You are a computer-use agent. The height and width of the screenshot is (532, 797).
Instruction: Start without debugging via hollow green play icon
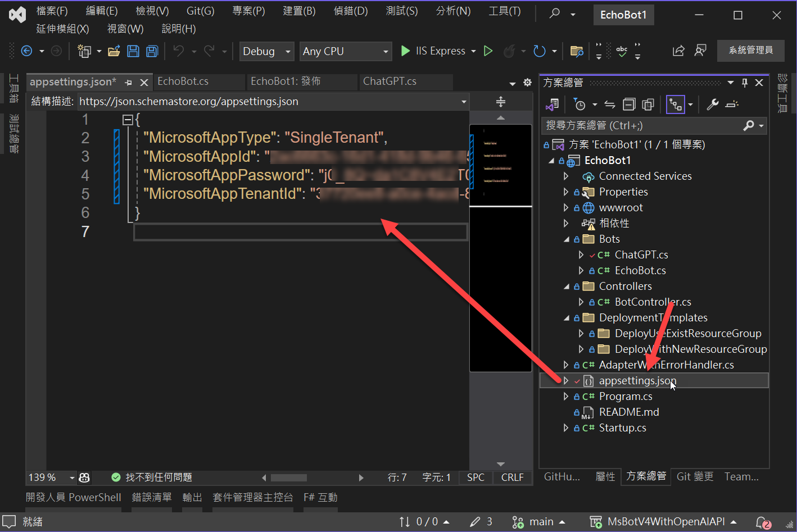tap(488, 51)
